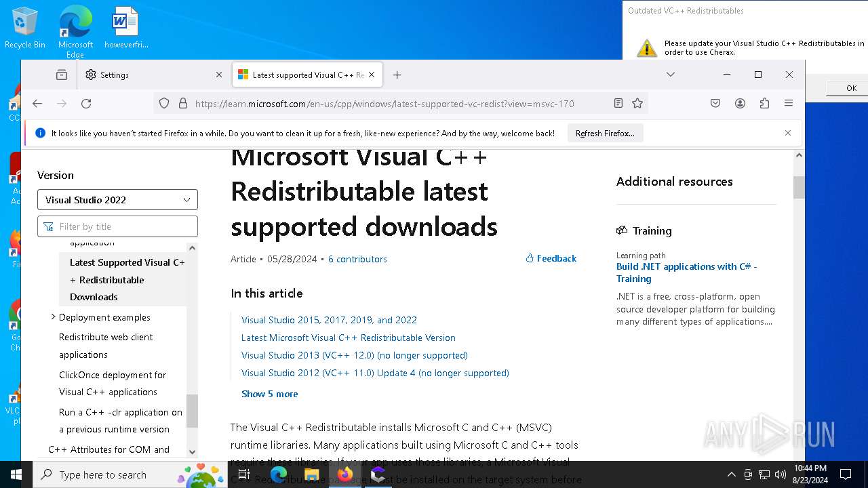
Task: Open the Recycle Bin desktop icon
Action: click(25, 28)
